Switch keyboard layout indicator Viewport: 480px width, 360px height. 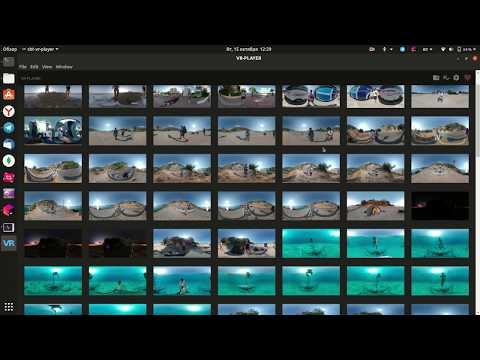tap(427, 49)
